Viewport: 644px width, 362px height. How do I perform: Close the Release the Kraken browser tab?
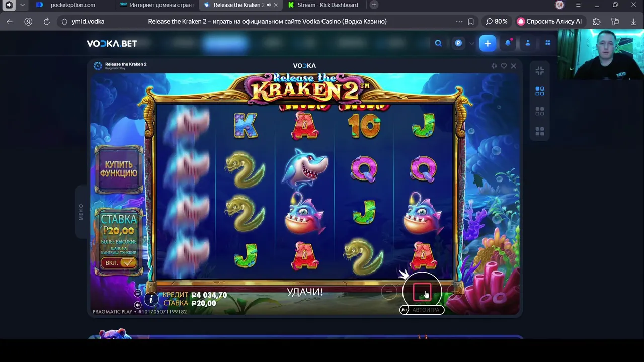tap(276, 5)
